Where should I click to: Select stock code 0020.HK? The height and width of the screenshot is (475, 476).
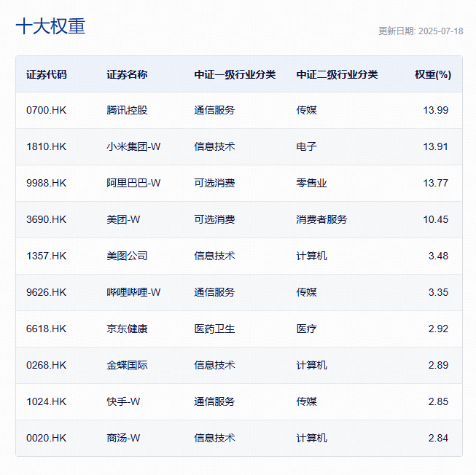pos(46,438)
